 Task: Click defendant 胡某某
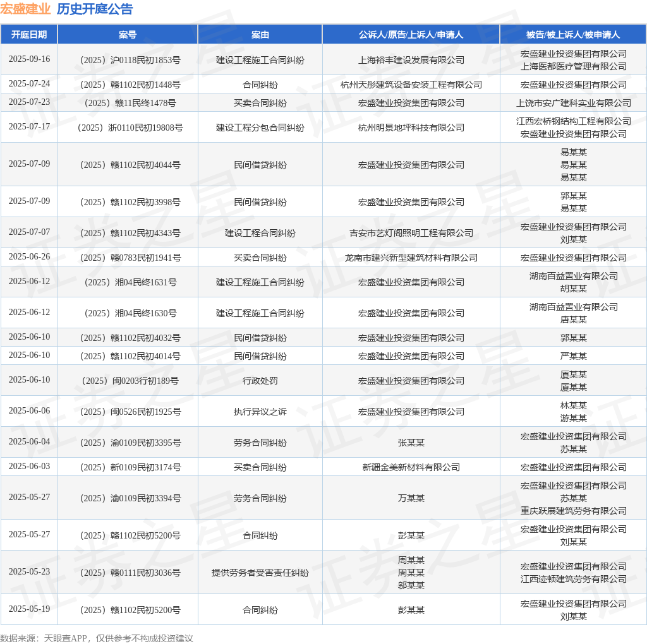click(x=573, y=289)
